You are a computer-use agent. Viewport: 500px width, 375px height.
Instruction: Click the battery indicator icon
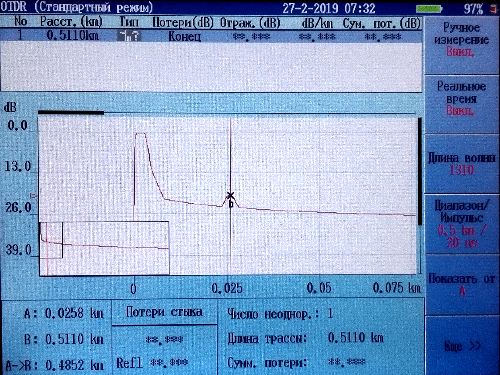429,9
